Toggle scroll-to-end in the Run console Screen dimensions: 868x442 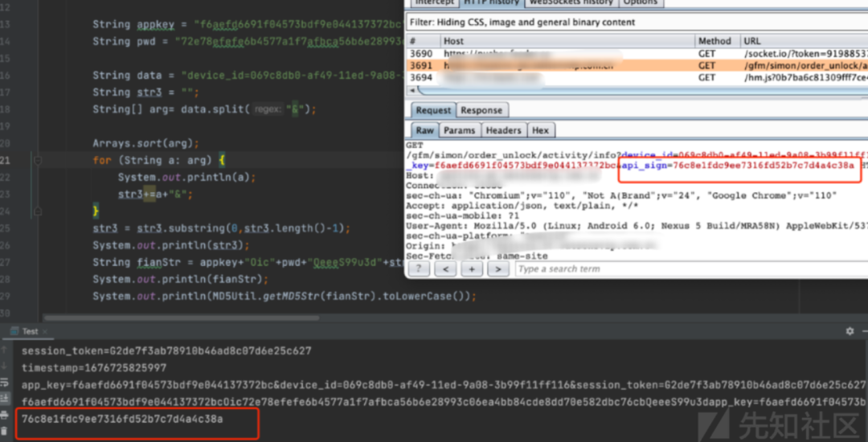tap(5, 398)
